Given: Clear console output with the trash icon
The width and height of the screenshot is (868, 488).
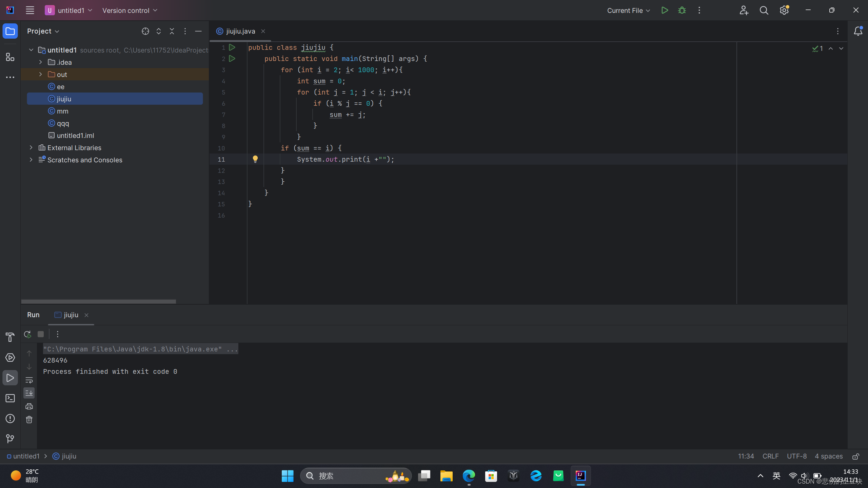Looking at the screenshot, I should tap(29, 420).
